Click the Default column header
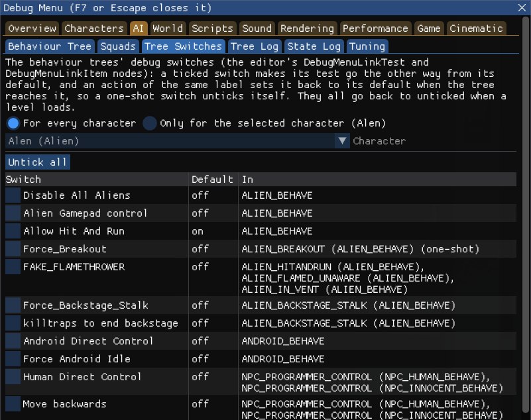This screenshot has width=531, height=420. click(x=213, y=180)
